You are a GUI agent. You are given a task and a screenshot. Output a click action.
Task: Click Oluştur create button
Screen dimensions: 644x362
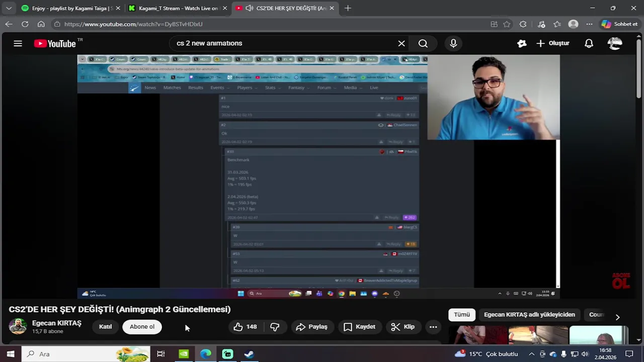[x=552, y=43]
